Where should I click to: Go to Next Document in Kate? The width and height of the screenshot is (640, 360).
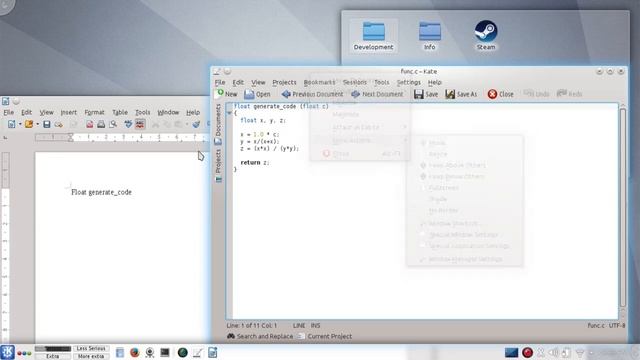[377, 94]
